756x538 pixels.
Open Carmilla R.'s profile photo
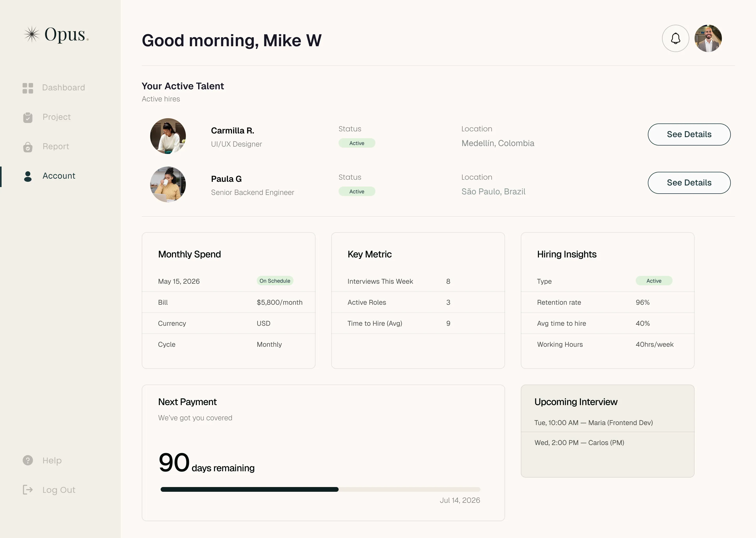click(x=168, y=136)
